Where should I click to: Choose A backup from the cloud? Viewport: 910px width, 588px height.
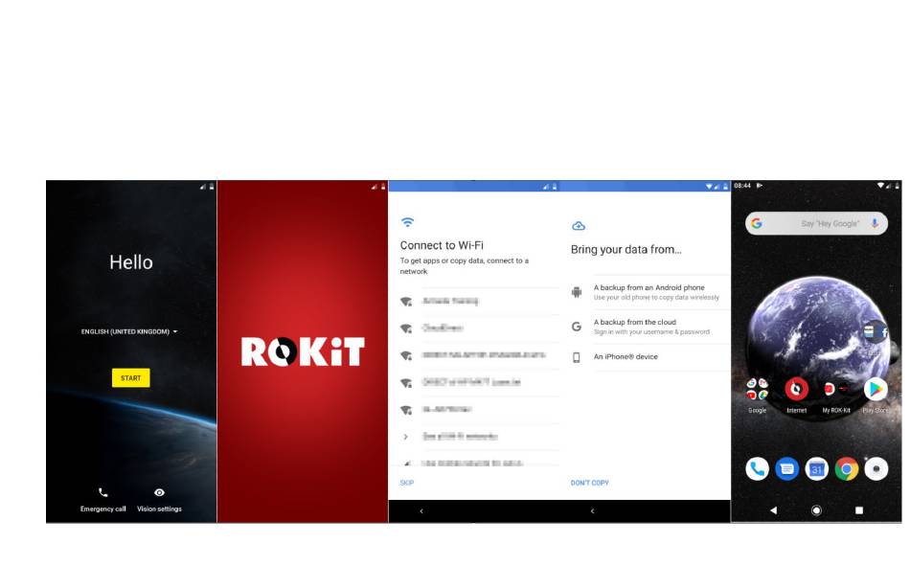coord(649,327)
